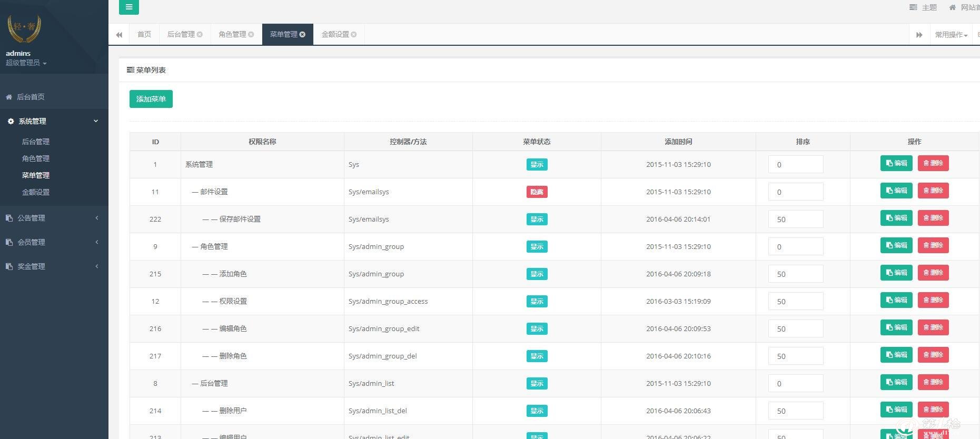
Task: Toggle 显示 status for 权限设置 row
Action: [x=537, y=302]
